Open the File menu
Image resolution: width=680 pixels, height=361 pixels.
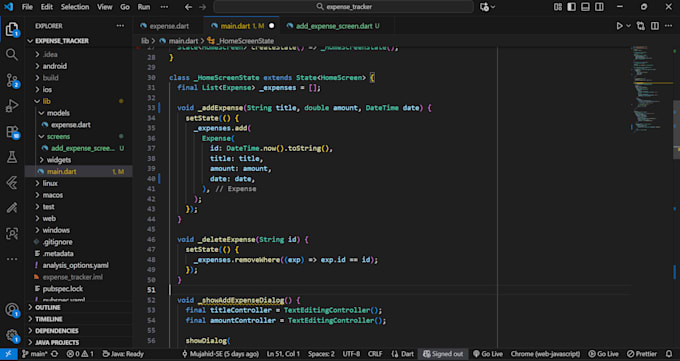coord(27,7)
